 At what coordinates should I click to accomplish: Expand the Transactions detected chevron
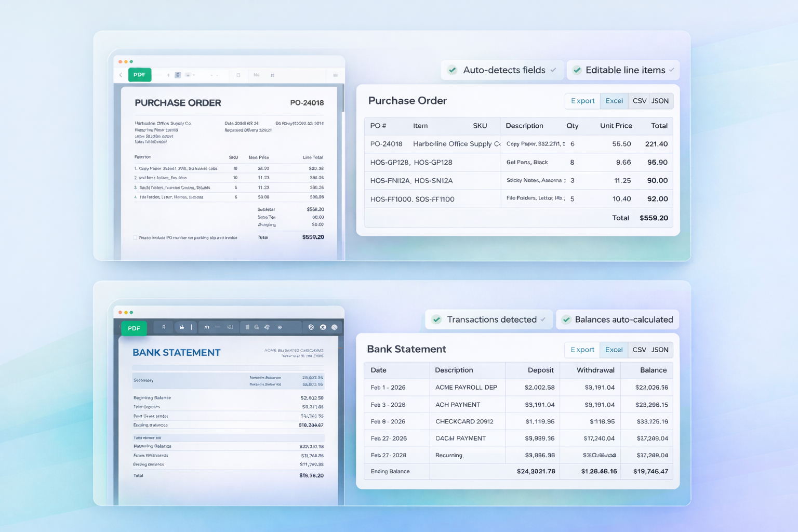click(543, 320)
